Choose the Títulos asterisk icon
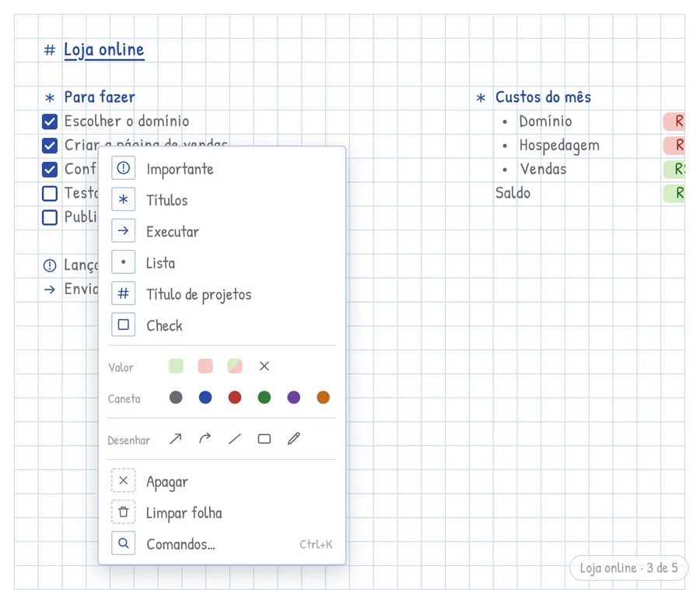700x590 pixels. [123, 199]
